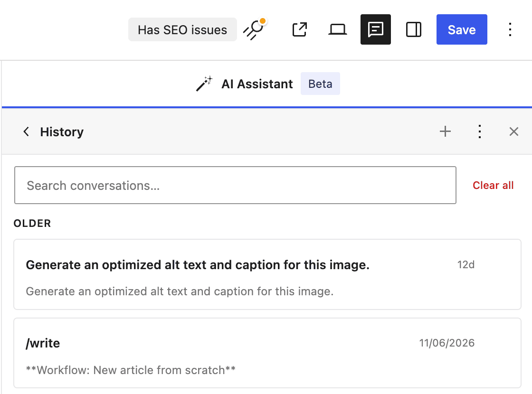
Task: Open the SEO analysis rocket icon
Action: 254,29
